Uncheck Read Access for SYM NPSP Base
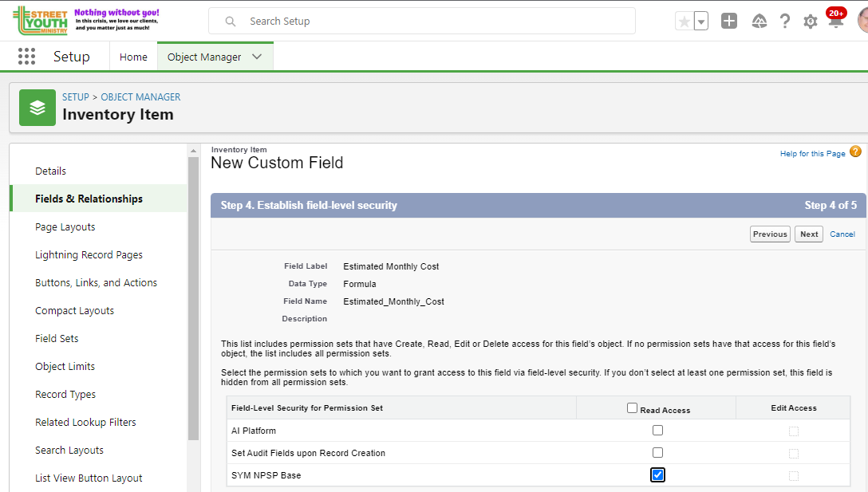 click(x=657, y=475)
